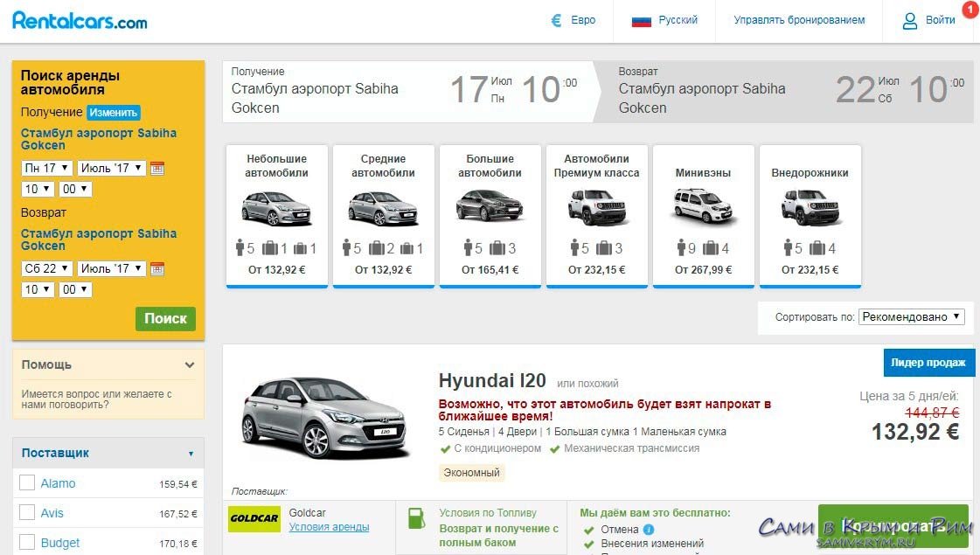Click the info icon next to Отмена
Viewport: 980px width, 555px height.
(649, 530)
